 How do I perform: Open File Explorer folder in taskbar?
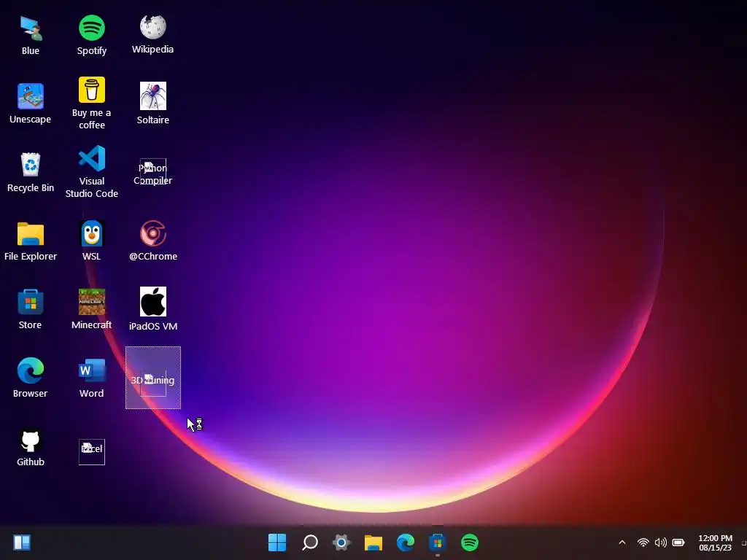(x=373, y=542)
